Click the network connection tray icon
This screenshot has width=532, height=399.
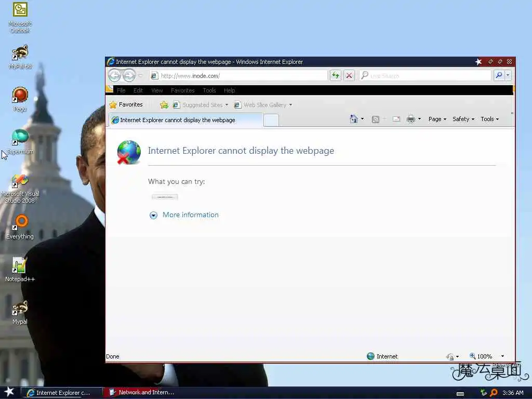(484, 393)
